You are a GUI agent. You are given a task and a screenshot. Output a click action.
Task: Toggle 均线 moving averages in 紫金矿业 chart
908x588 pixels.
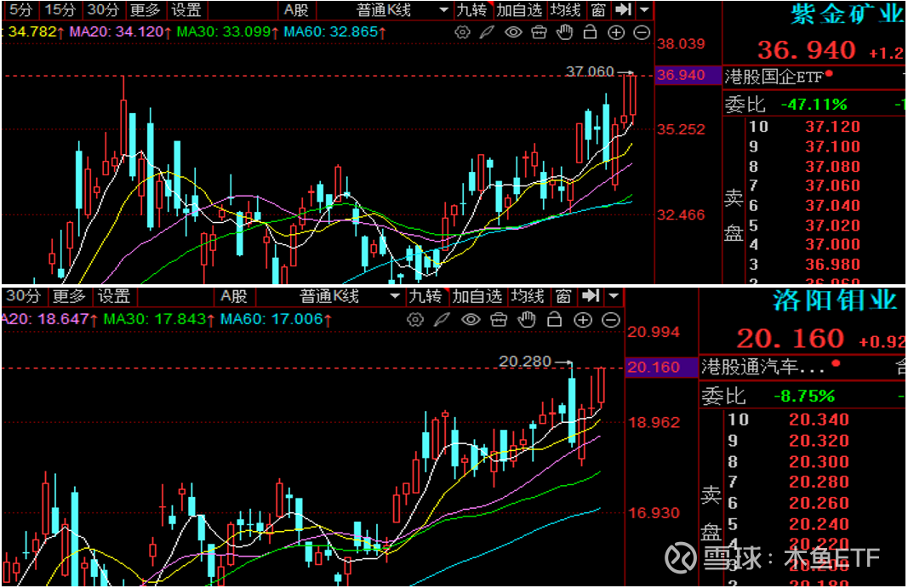[564, 10]
